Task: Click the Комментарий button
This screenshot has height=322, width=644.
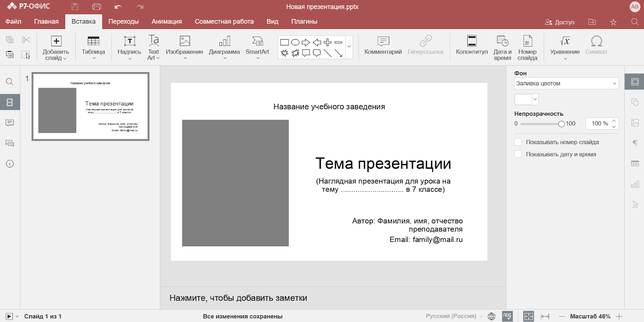Action: click(383, 45)
